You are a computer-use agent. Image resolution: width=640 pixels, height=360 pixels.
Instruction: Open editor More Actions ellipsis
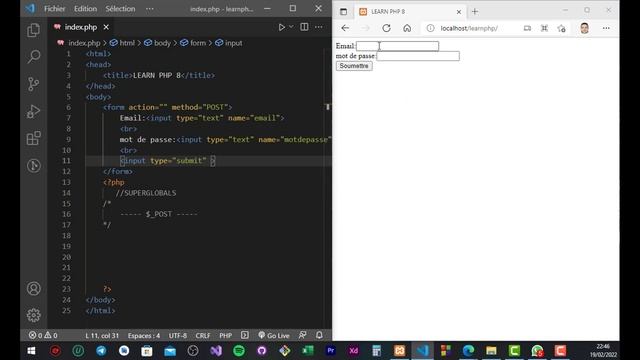point(319,27)
